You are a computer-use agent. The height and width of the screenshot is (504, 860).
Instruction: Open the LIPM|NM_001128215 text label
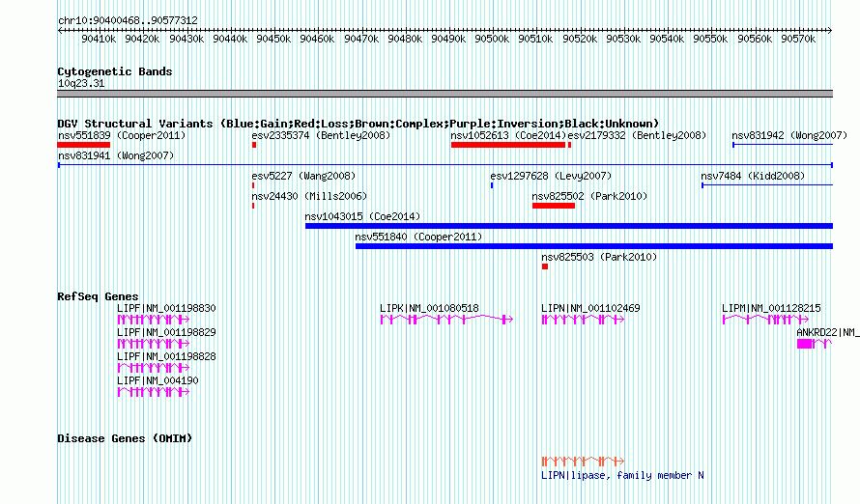(771, 308)
